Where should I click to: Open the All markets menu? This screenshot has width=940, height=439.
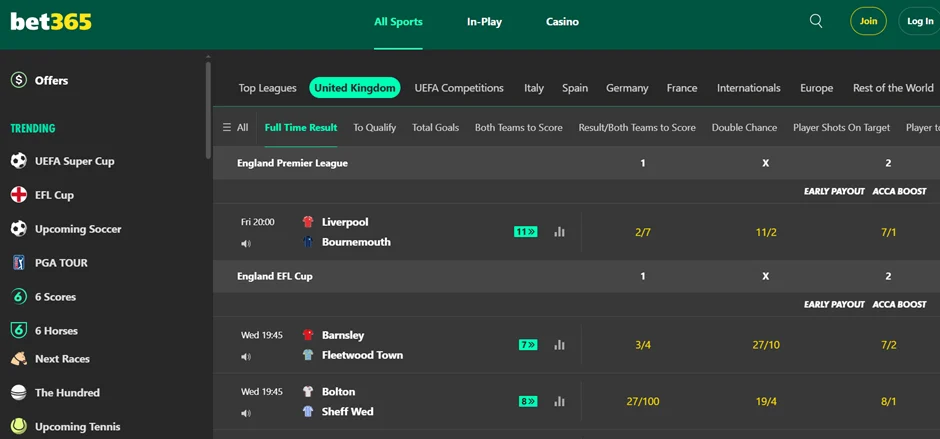pyautogui.click(x=235, y=128)
